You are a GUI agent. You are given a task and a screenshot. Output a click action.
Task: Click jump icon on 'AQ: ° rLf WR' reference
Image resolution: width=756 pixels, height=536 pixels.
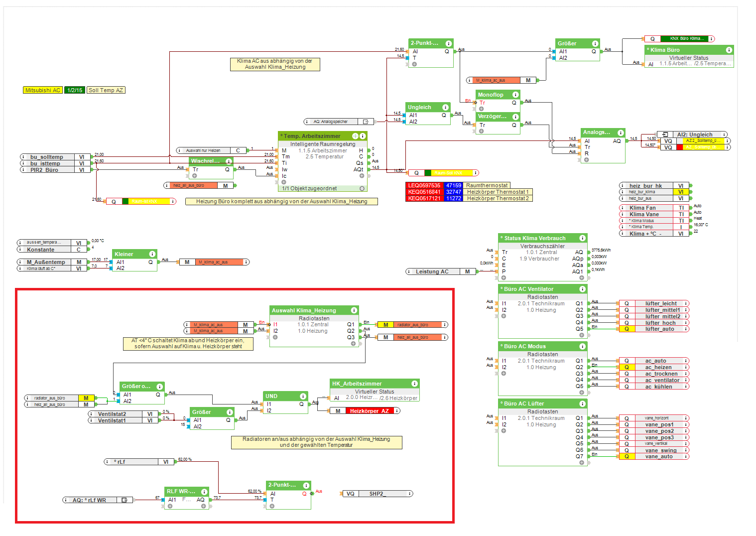coord(125,500)
